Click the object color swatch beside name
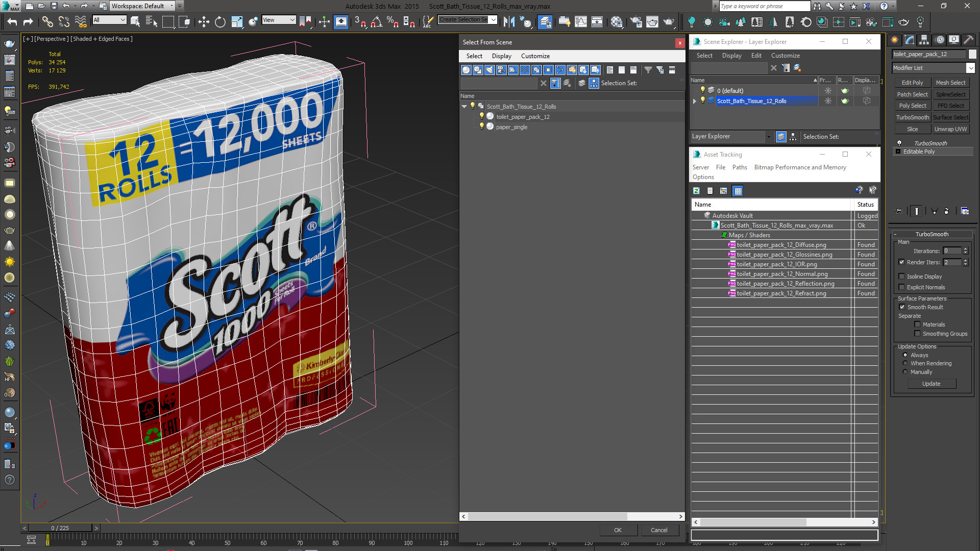The width and height of the screenshot is (980, 551). [972, 54]
